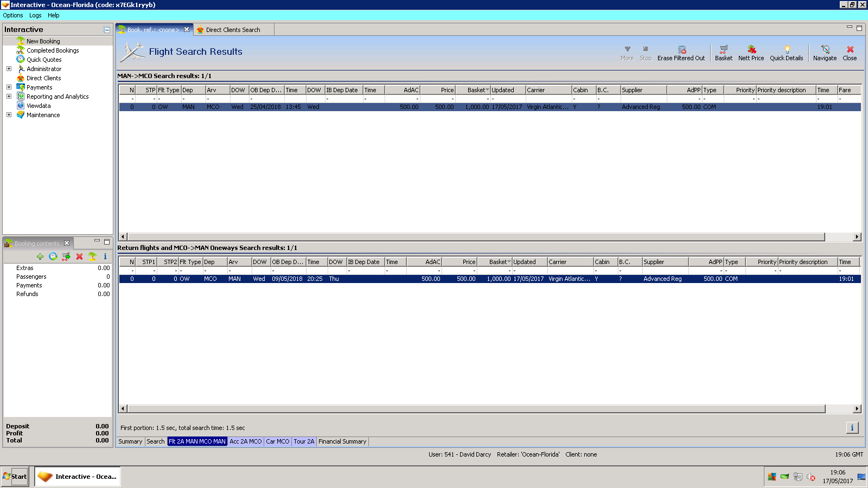Open Quick Quotes in the tree
The image size is (868, 488).
coord(44,60)
